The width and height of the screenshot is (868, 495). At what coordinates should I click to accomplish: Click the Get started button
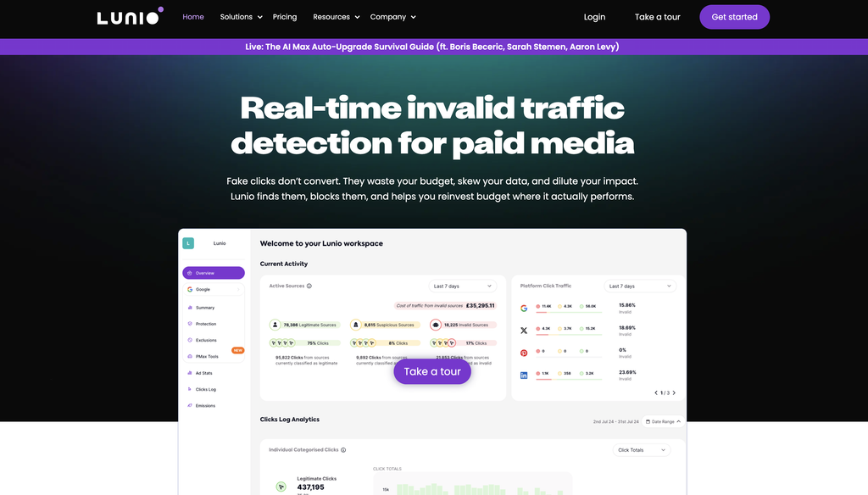734,17
